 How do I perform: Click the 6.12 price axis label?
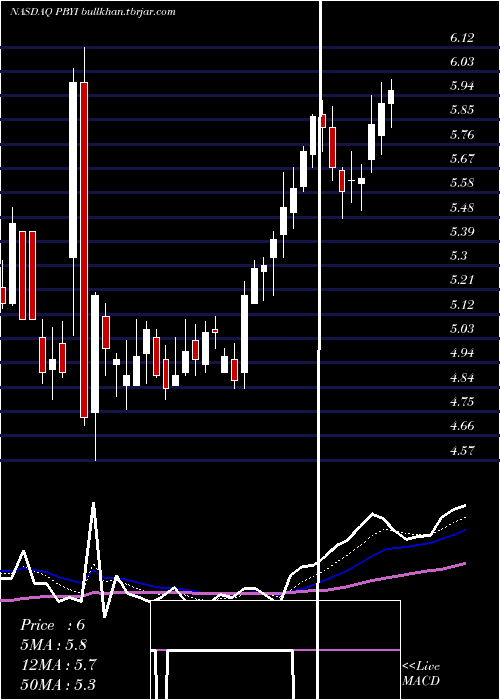click(x=462, y=38)
